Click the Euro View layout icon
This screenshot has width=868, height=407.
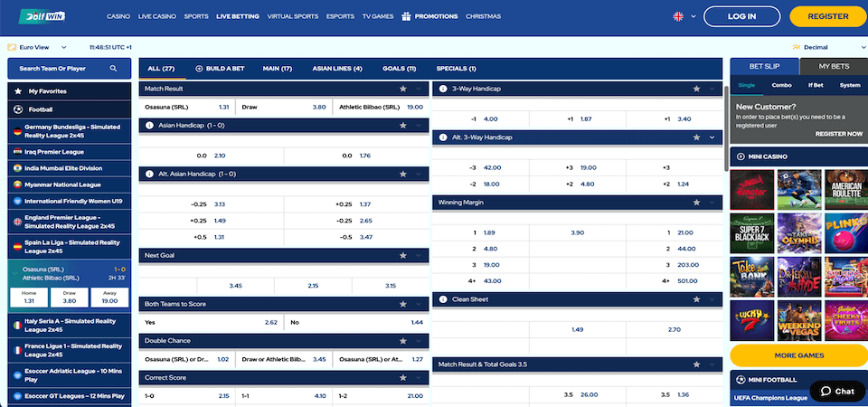pyautogui.click(x=12, y=48)
